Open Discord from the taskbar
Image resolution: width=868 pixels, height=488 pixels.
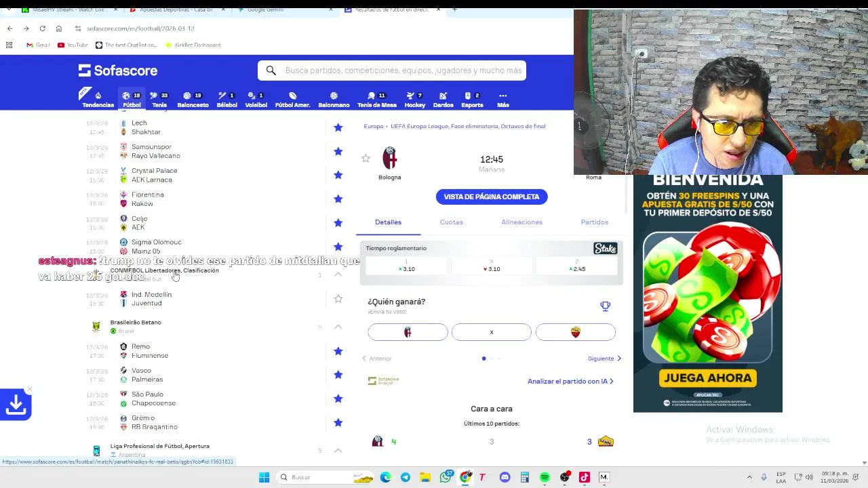pos(505,477)
